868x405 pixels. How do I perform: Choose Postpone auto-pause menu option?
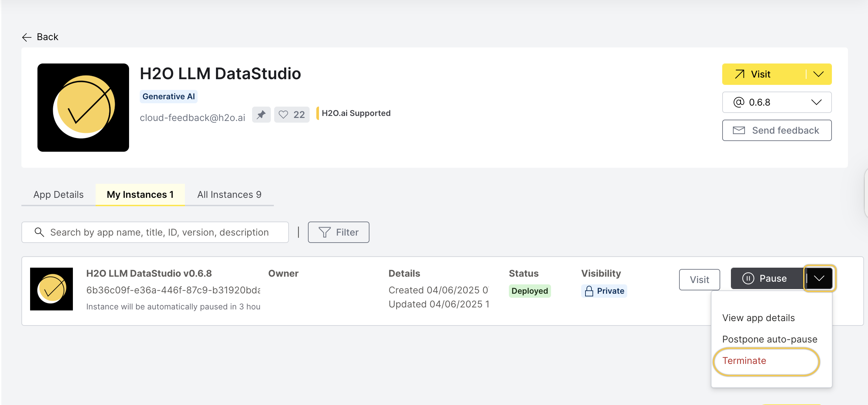(770, 340)
